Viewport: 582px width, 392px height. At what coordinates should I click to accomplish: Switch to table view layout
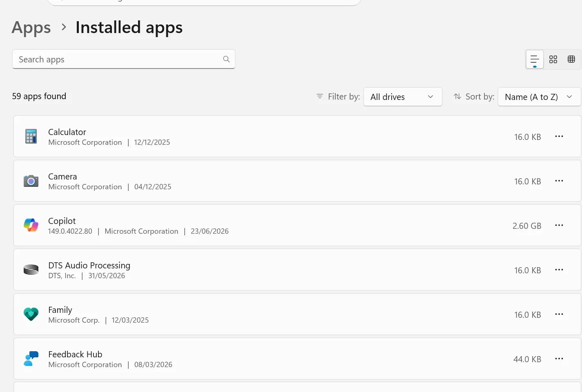(571, 60)
